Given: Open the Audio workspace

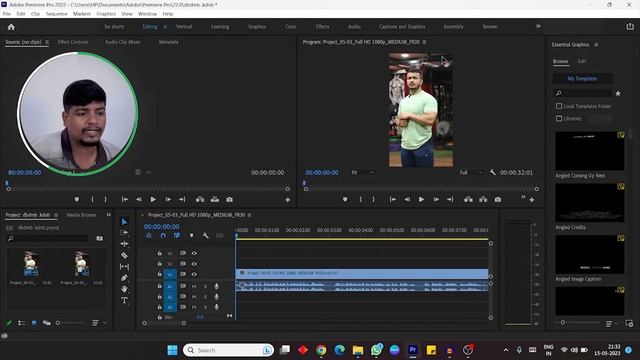Looking at the screenshot, I should [x=354, y=27].
